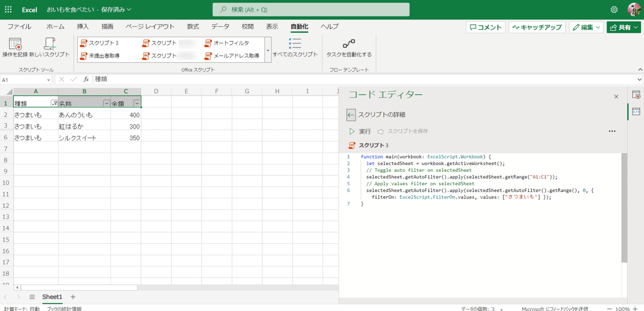Open the settings gear in title bar
Viewport: 644px width, 311px height.
click(614, 10)
